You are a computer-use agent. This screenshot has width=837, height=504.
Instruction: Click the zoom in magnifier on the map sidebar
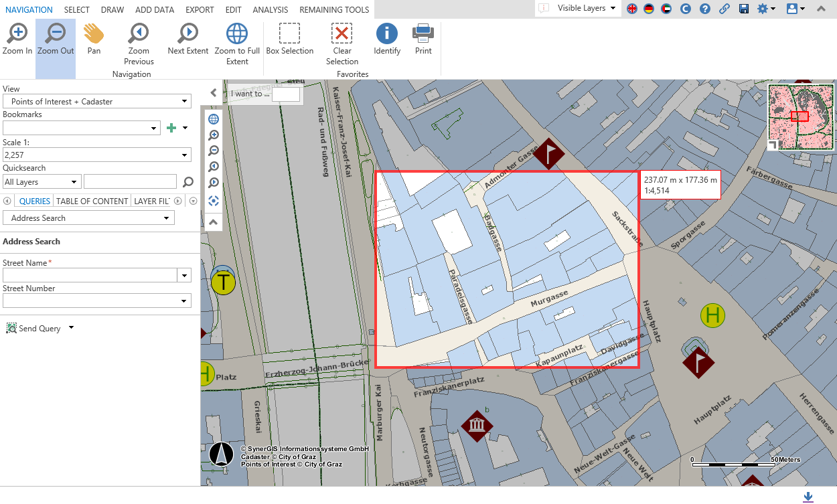coord(213,135)
